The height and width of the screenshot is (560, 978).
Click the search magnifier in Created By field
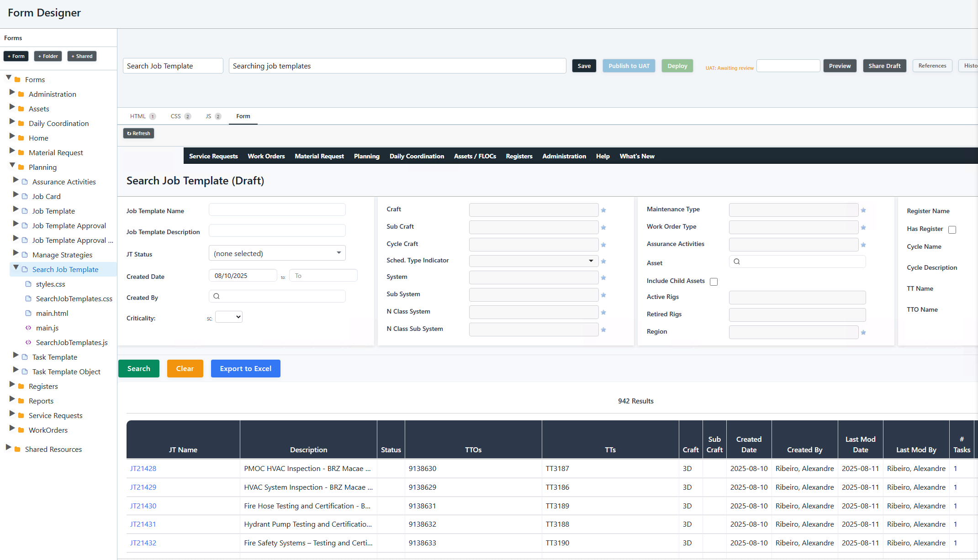coord(217,296)
